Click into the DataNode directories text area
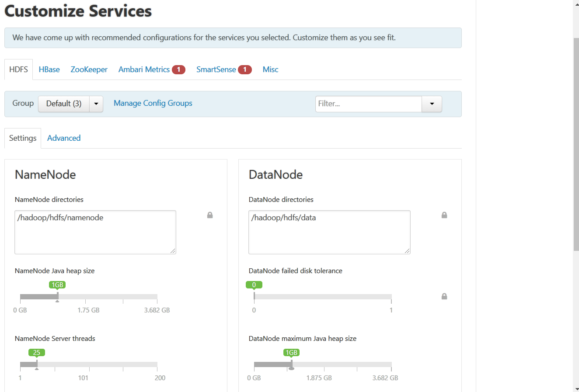The height and width of the screenshot is (392, 579). (x=329, y=232)
